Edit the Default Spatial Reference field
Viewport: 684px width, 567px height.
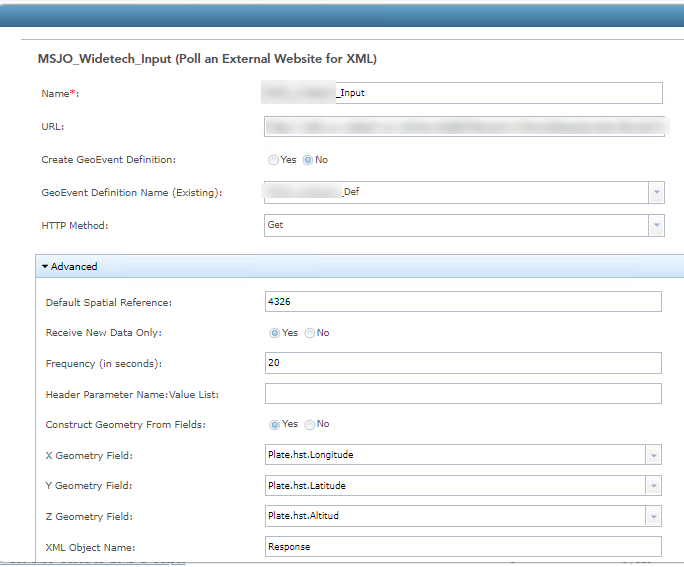pyautogui.click(x=463, y=302)
